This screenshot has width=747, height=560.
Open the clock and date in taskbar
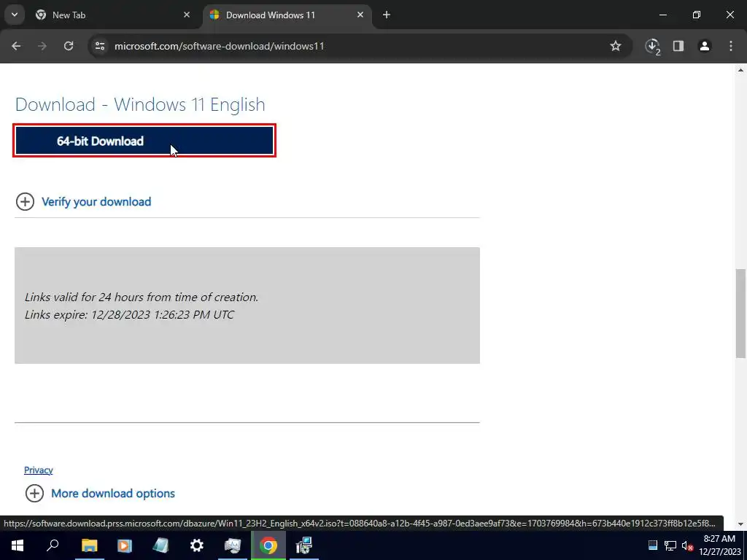[720, 545]
